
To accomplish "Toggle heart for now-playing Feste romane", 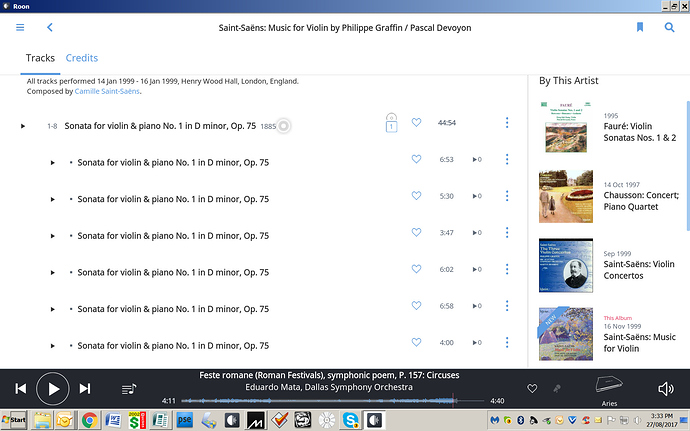I will (x=532, y=388).
